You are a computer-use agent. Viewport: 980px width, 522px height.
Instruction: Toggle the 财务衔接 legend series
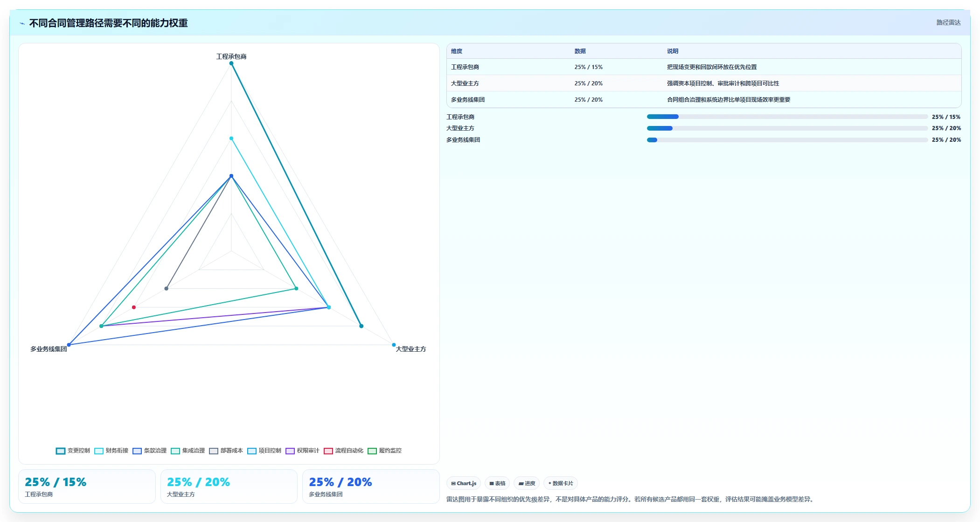(x=111, y=451)
